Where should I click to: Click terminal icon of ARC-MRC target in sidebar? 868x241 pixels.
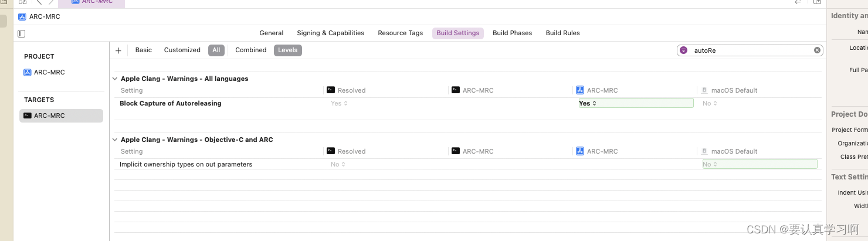click(x=28, y=116)
